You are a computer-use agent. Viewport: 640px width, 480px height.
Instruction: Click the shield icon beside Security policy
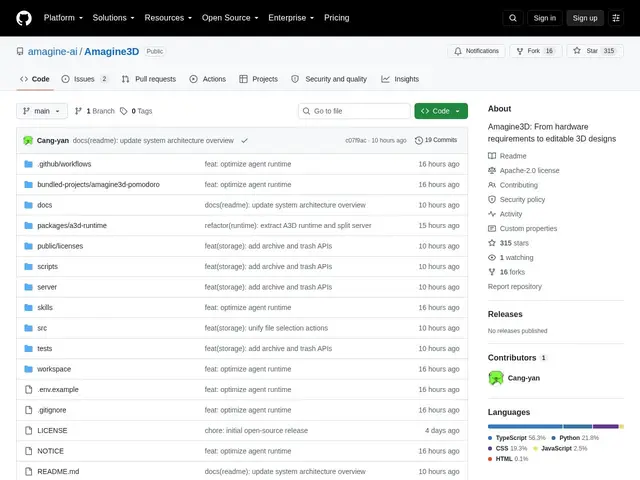[492, 199]
